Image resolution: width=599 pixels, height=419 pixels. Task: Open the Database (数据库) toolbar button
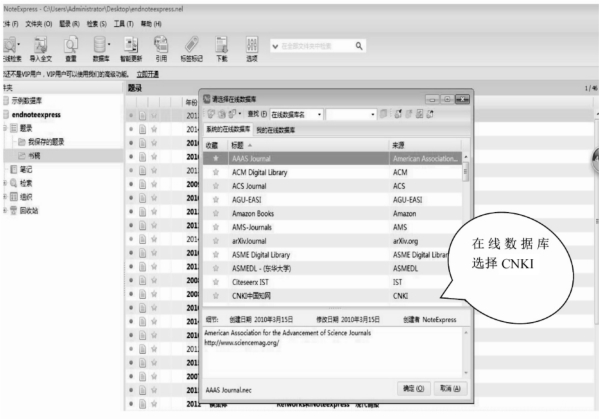tap(100, 49)
